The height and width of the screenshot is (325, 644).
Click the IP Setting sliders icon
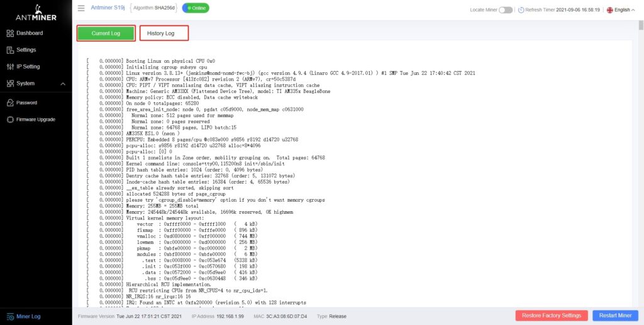(x=10, y=67)
